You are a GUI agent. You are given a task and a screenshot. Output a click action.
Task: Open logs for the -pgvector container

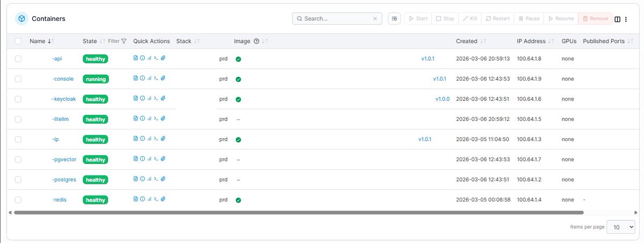click(136, 159)
